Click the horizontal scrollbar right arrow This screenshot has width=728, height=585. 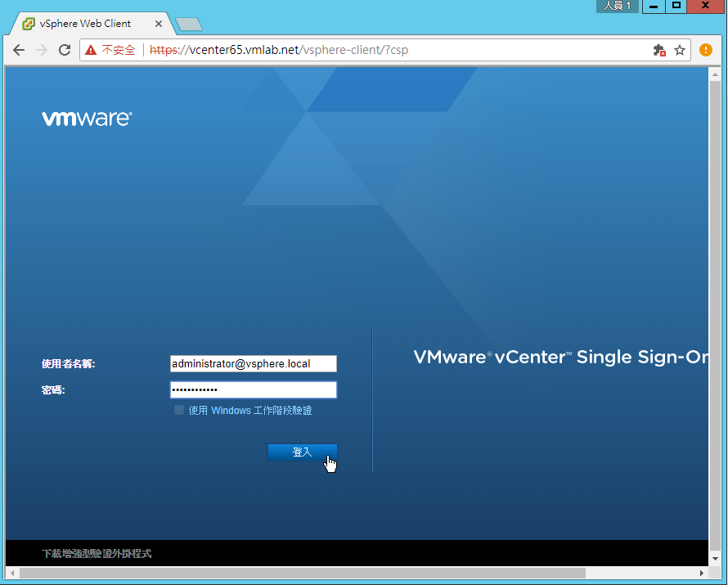702,573
